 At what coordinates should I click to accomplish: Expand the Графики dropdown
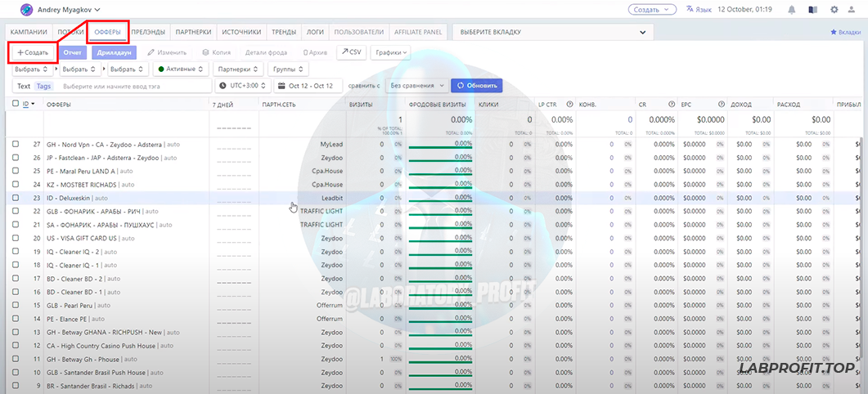click(x=391, y=52)
